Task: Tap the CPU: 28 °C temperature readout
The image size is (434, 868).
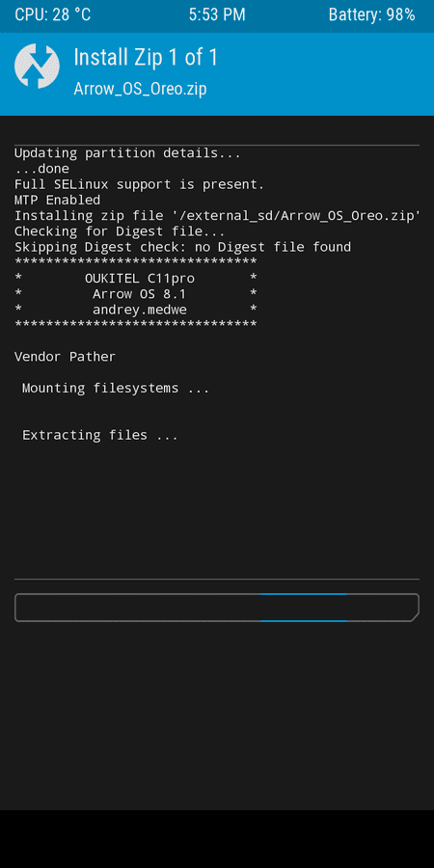Action: [53, 14]
